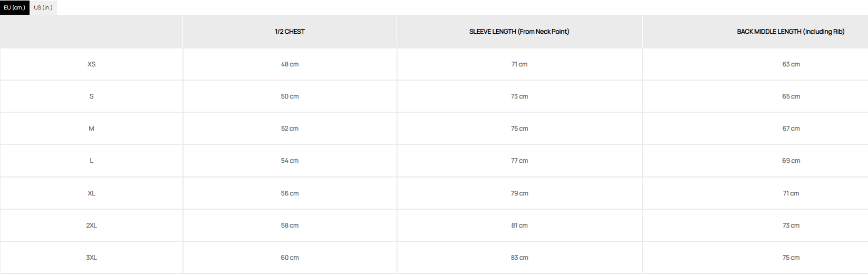868x275 pixels.
Task: Select the XL size row label
Action: [x=91, y=193]
